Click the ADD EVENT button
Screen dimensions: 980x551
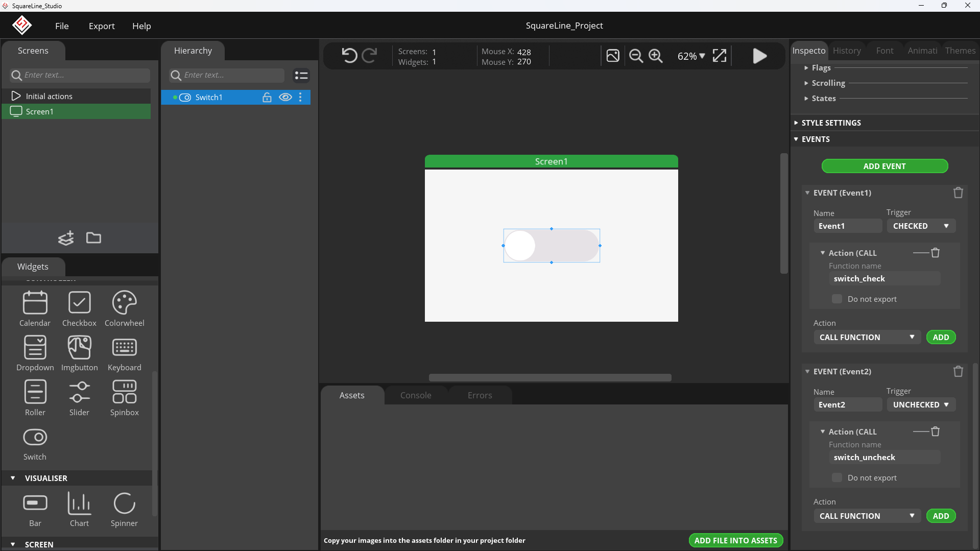click(x=885, y=166)
